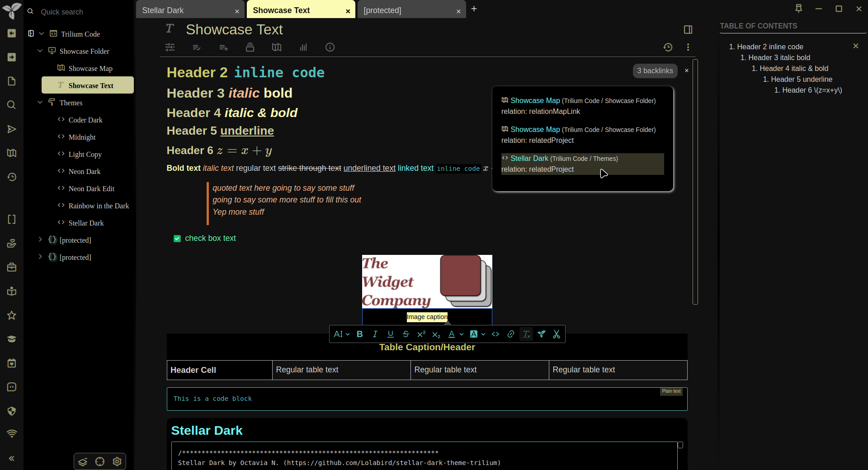Select Neon Dark note in tree
Viewport: 868px width, 470px height.
[x=85, y=171]
